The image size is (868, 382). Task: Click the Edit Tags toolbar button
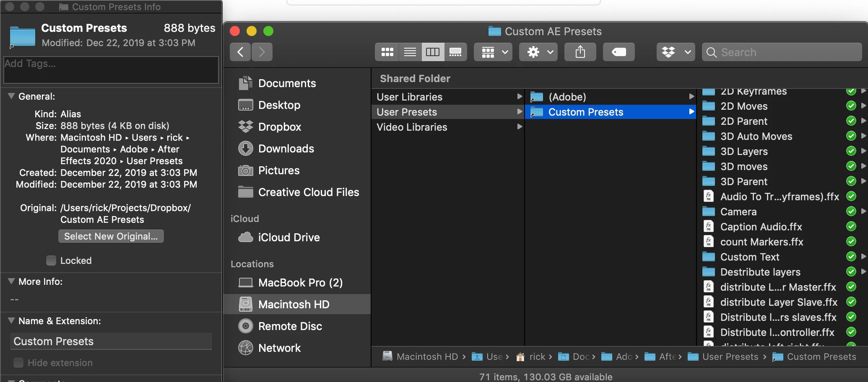pyautogui.click(x=619, y=52)
